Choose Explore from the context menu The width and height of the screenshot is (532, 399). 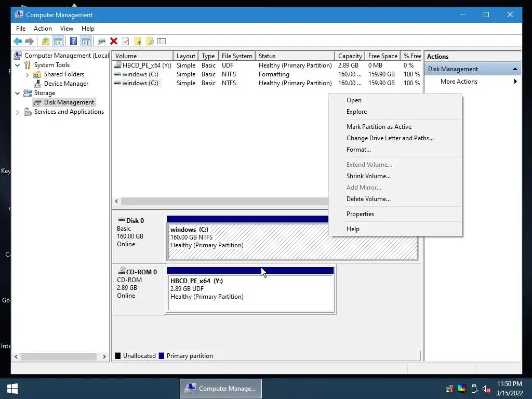click(x=395, y=112)
